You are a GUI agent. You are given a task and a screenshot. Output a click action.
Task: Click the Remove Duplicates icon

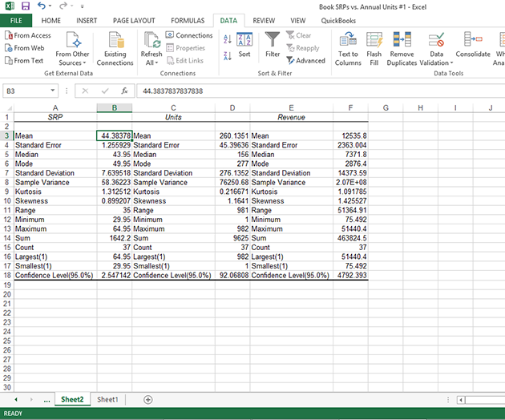tap(402, 48)
